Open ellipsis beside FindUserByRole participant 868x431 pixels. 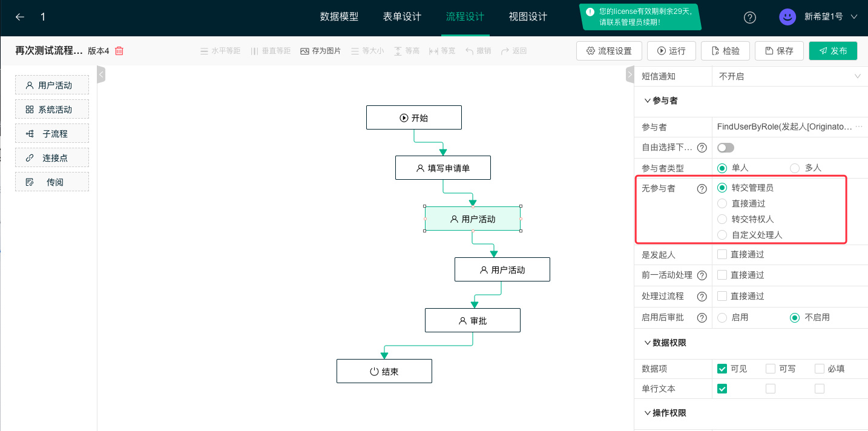(x=859, y=127)
